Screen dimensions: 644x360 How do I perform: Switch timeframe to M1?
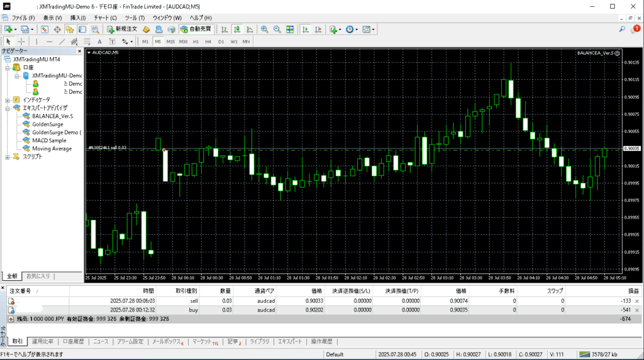point(145,42)
